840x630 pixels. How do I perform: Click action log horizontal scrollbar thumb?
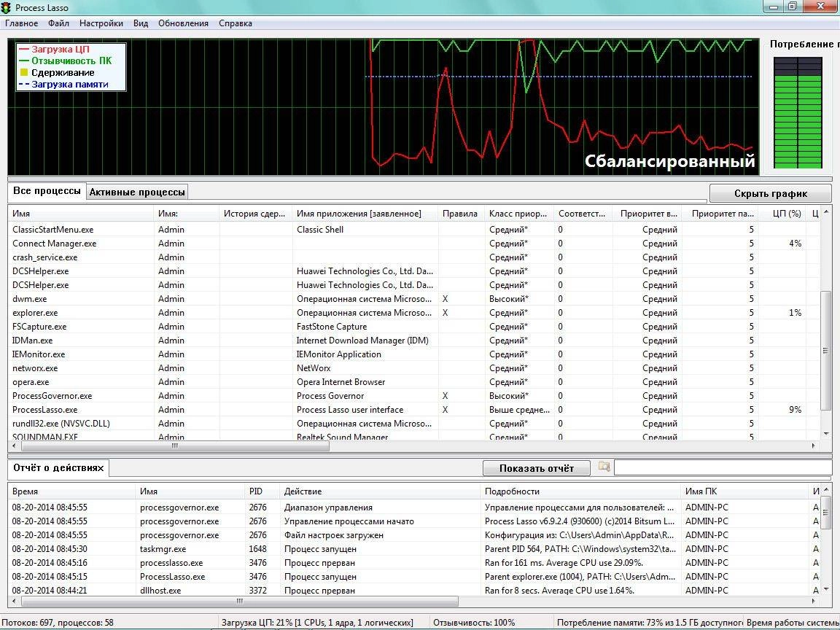239,601
